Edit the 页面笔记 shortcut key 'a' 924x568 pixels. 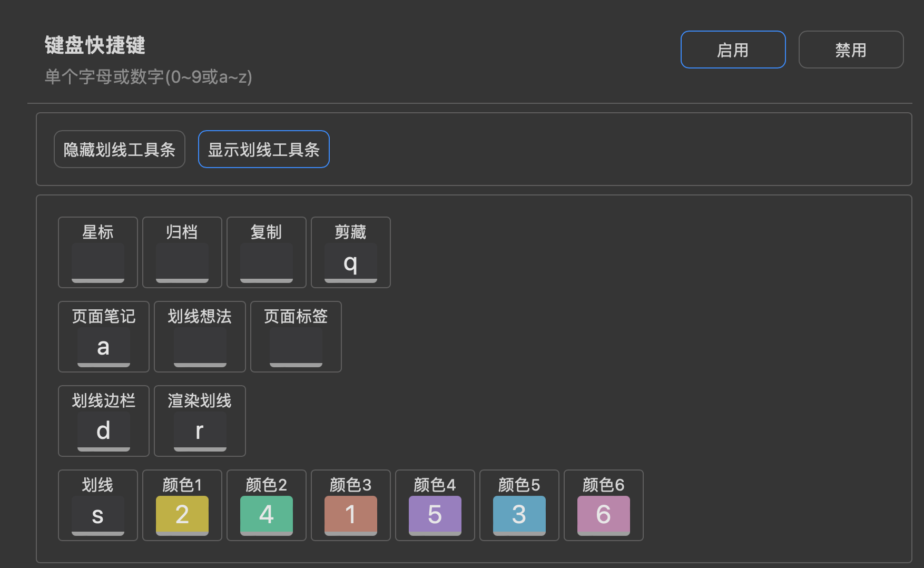tap(104, 347)
